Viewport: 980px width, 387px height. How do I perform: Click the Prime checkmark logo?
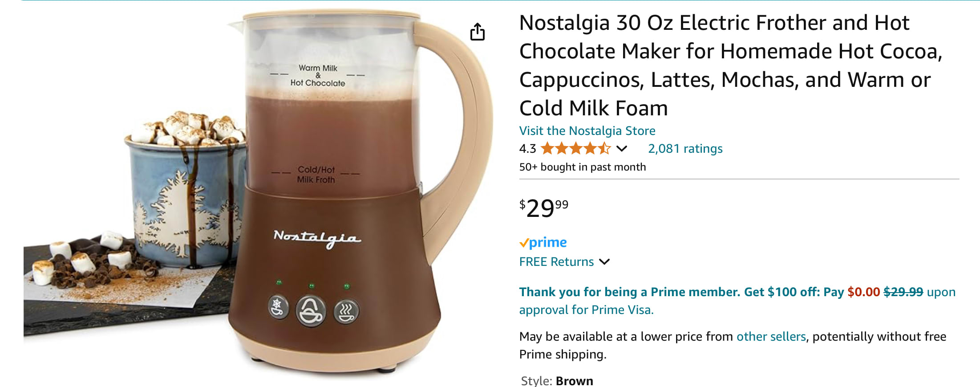543,242
